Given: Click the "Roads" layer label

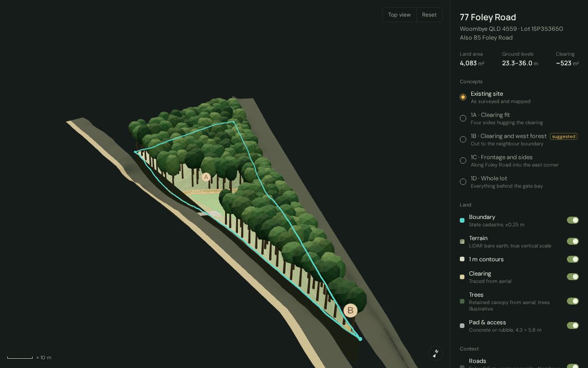Looking at the screenshot, I should click(478, 361).
